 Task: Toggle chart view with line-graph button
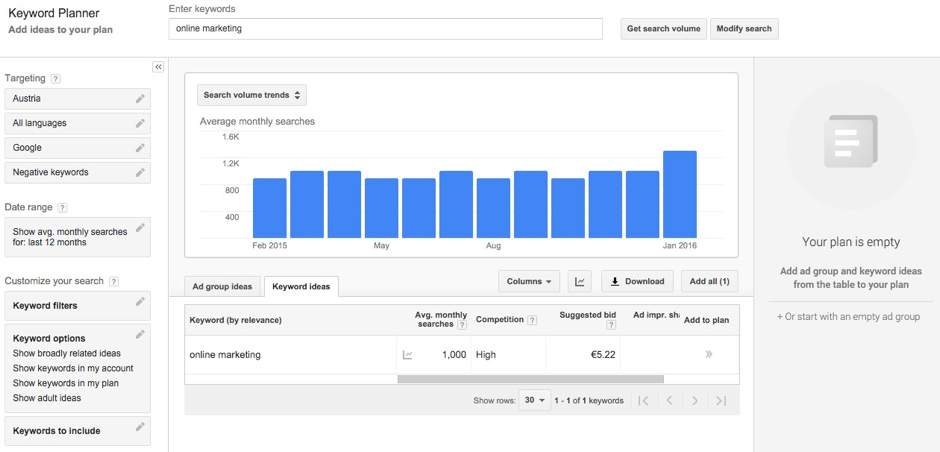click(x=580, y=281)
